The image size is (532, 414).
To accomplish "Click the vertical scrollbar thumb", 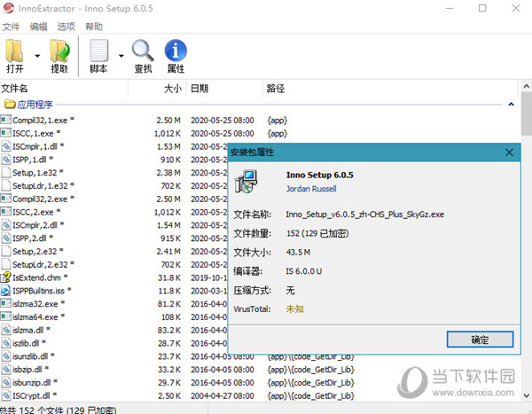I will [x=526, y=114].
